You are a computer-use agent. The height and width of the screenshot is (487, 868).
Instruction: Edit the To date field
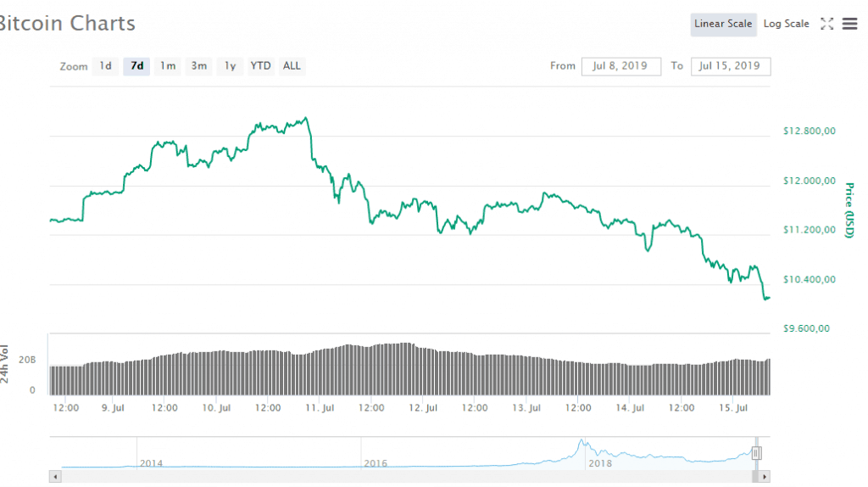[x=731, y=66]
